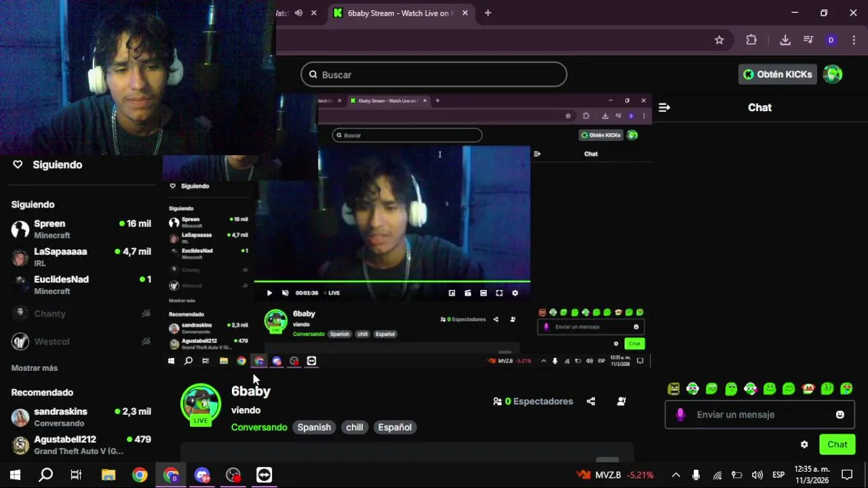The height and width of the screenshot is (488, 868).
Task: Open EuclidesNad's channel in the sidebar
Action: point(81,285)
